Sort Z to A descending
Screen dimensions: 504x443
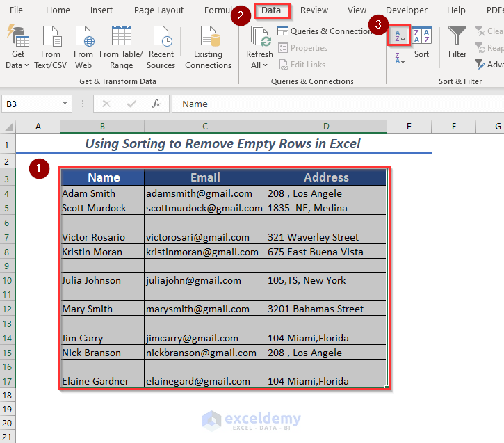(399, 58)
